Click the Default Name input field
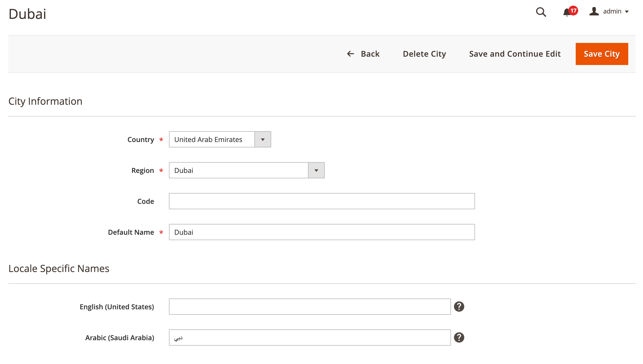 (321, 232)
